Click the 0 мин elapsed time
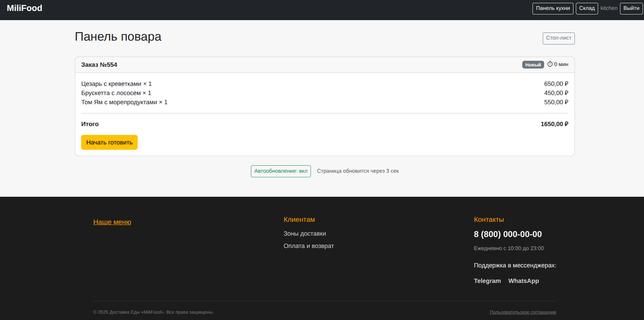The height and width of the screenshot is (320, 644). [x=561, y=64]
